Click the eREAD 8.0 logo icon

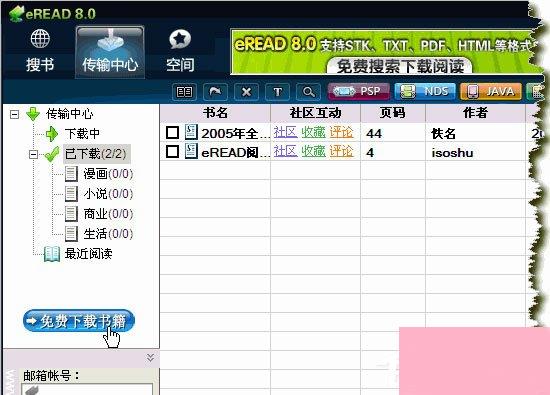point(16,14)
